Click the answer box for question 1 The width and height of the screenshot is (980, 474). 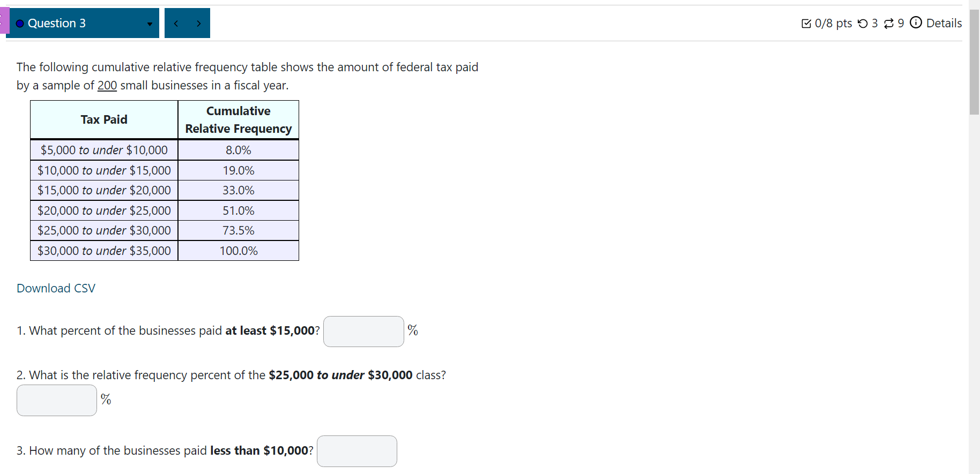pos(363,331)
